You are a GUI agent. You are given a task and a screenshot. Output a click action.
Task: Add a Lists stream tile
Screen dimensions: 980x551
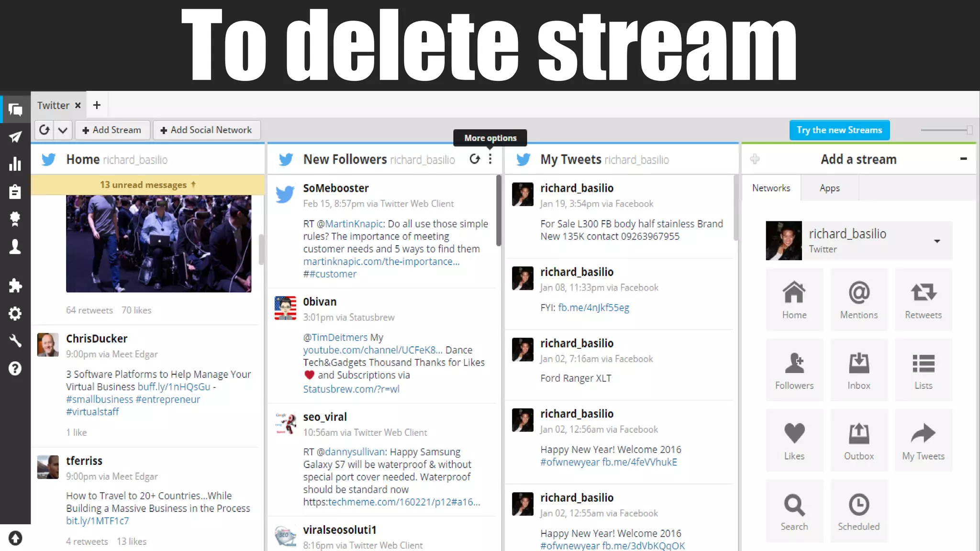[x=924, y=370]
